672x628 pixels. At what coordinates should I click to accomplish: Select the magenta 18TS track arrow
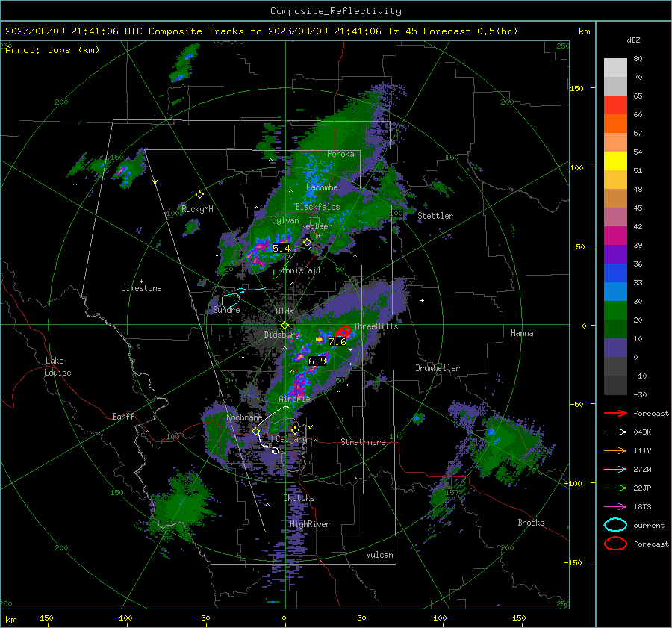tap(615, 507)
